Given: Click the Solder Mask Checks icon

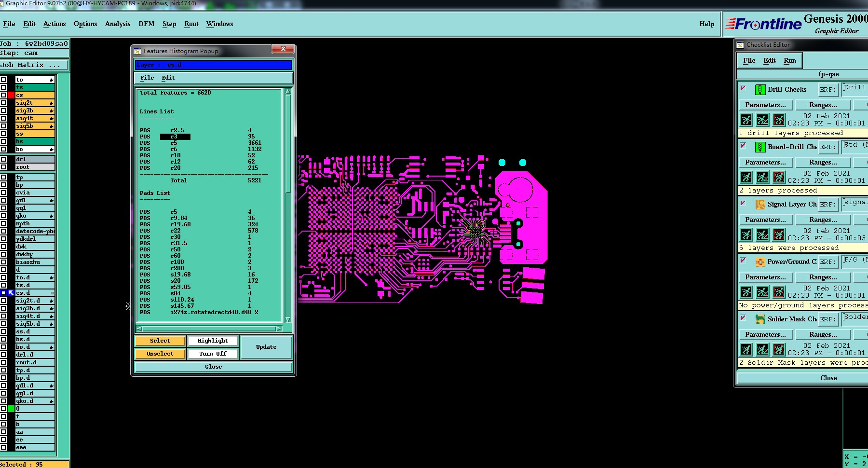Looking at the screenshot, I should 760,319.
